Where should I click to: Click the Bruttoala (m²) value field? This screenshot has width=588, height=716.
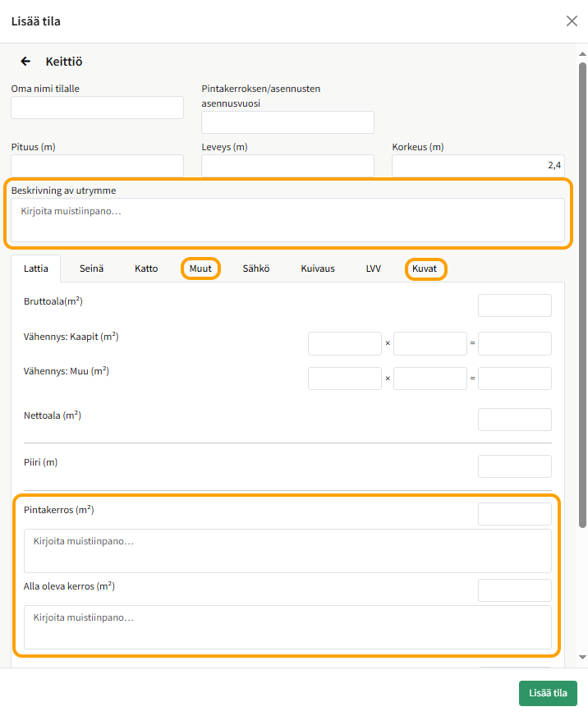pos(515,305)
